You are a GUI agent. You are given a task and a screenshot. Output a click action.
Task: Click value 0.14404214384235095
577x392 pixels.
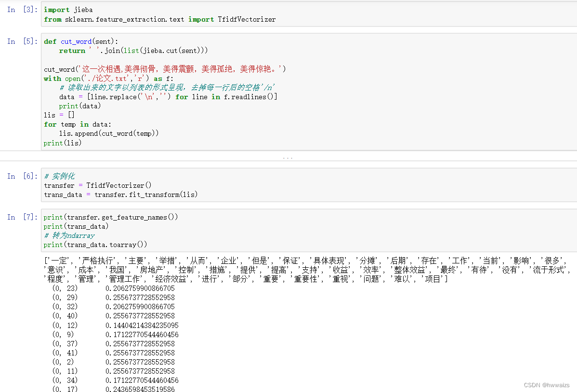(142, 326)
